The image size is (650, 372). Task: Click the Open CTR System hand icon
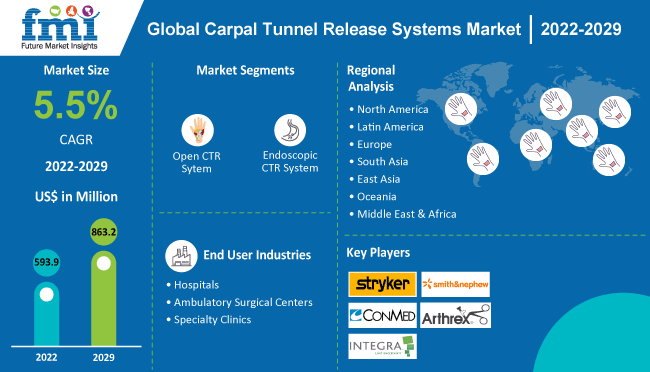pos(198,130)
